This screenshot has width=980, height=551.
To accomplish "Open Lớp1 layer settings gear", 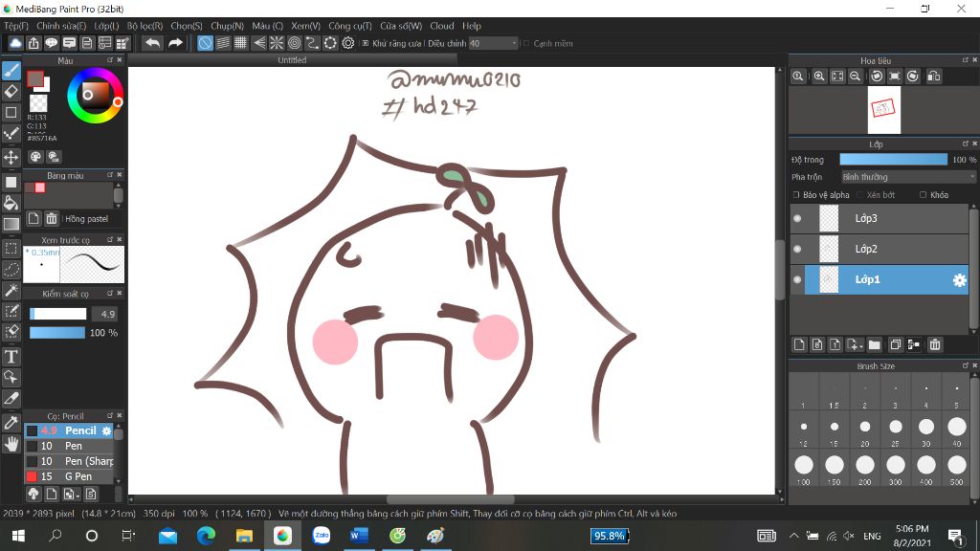I will coord(959,280).
